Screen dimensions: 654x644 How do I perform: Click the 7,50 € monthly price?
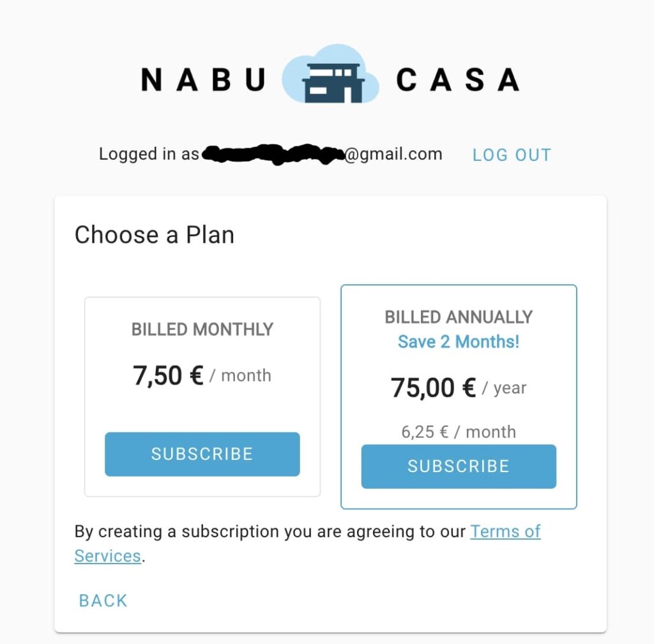pos(168,375)
